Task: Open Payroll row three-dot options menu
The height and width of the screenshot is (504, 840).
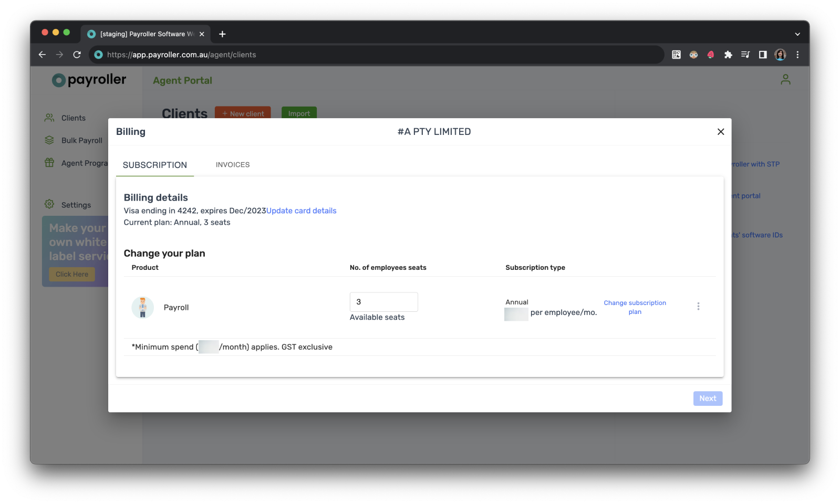Action: click(698, 306)
